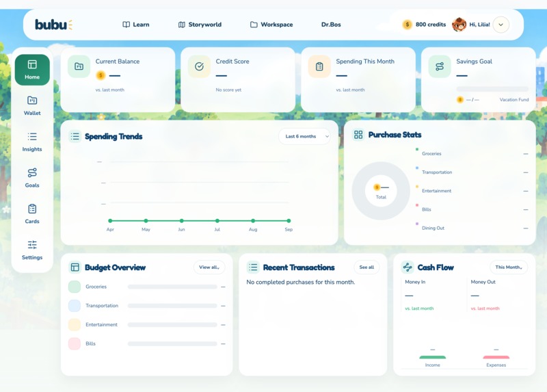Expand the user account chevron dropdown
547x392 pixels.
[x=501, y=25]
